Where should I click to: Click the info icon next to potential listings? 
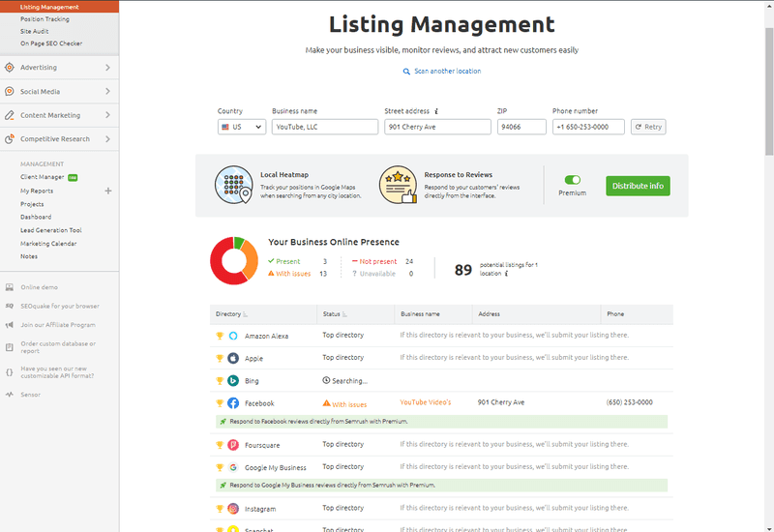click(x=506, y=274)
